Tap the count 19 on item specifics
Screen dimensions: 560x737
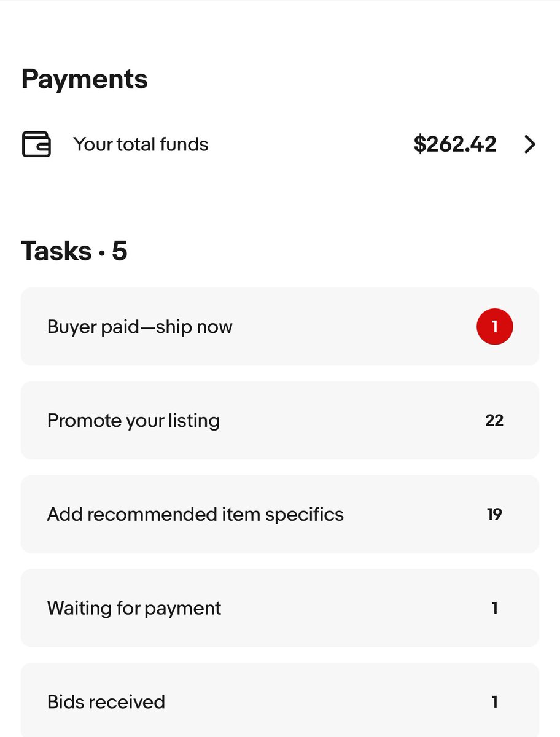tap(494, 514)
